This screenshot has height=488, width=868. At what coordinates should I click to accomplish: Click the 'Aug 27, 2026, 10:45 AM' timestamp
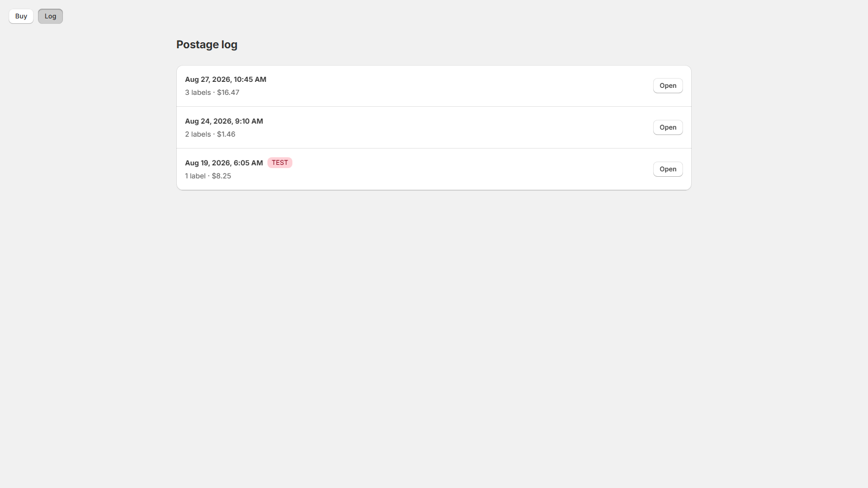(x=226, y=79)
